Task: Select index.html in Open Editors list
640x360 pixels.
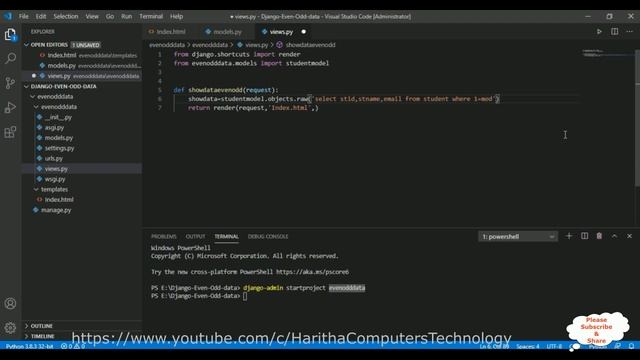Action: pos(82,55)
